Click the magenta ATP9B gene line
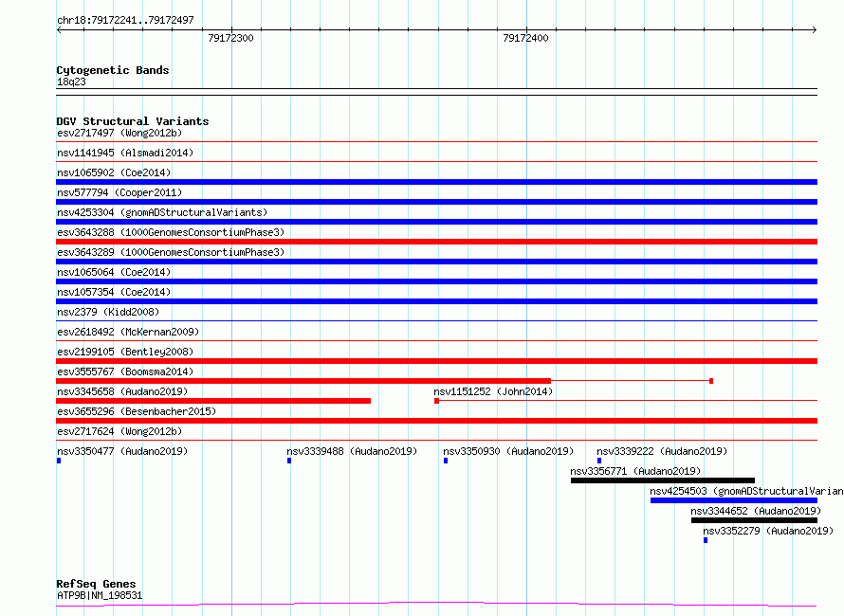The height and width of the screenshot is (616, 844). click(436, 605)
